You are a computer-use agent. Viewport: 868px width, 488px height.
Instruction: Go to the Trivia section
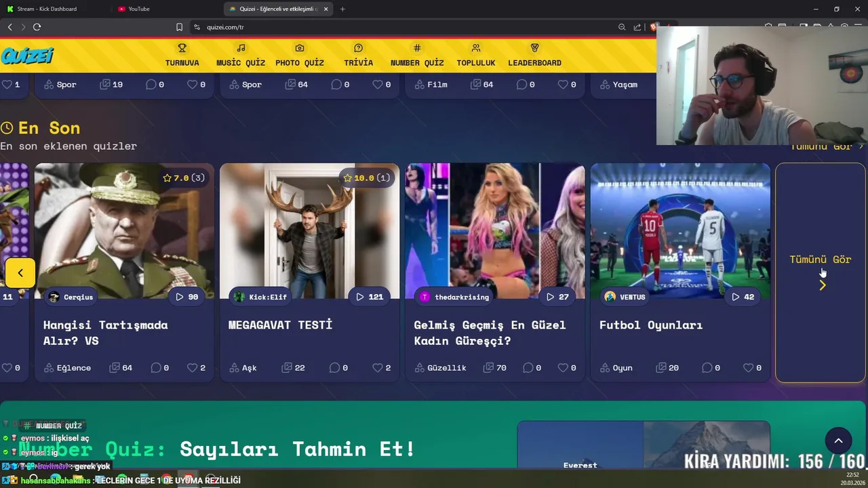click(x=358, y=56)
